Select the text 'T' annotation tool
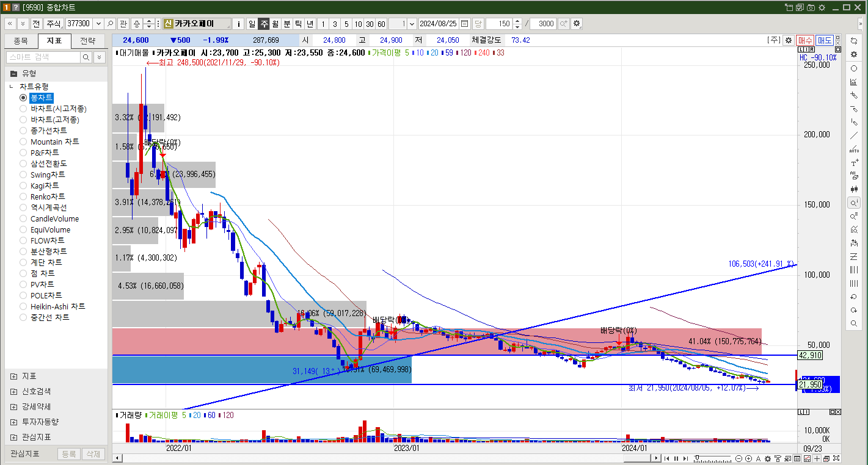868x465 pixels. tap(854, 162)
